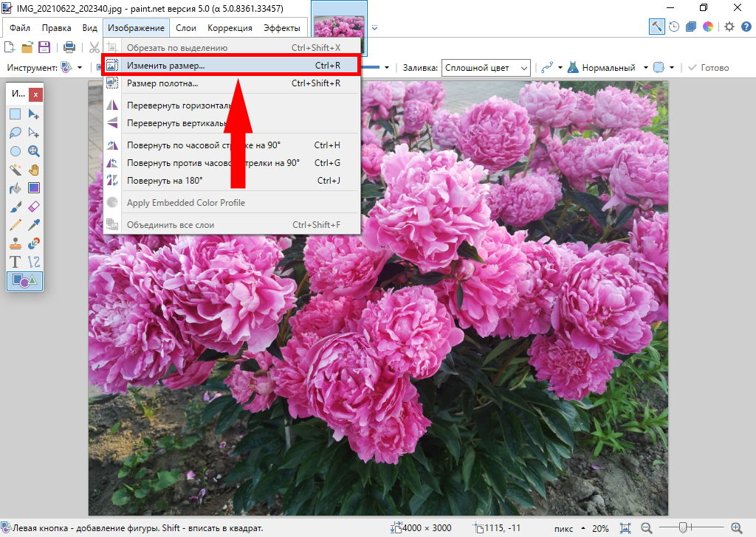
Task: Open Settings via the gear icon
Action: click(729, 27)
